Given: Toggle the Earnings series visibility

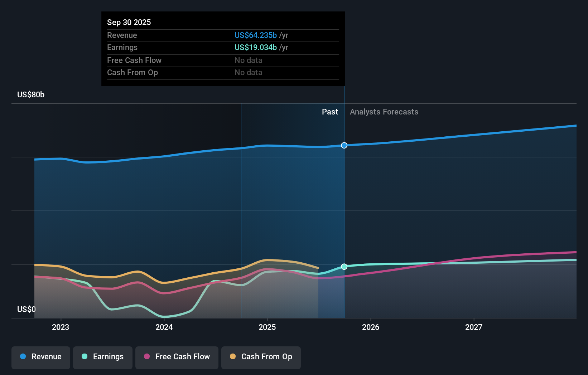Looking at the screenshot, I should [x=102, y=357].
